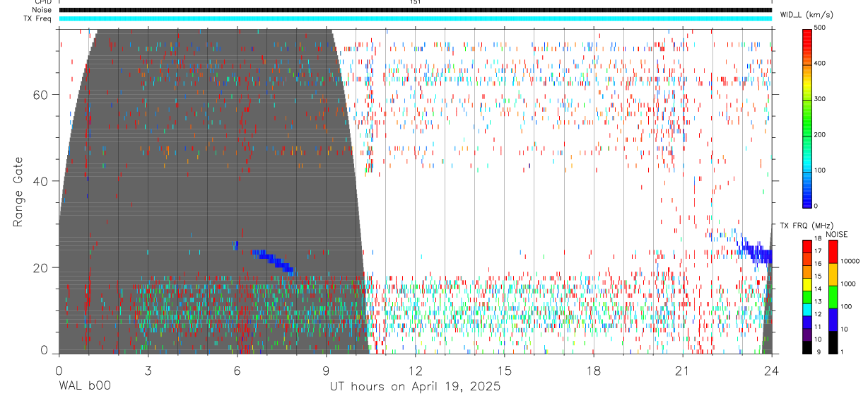868x401 pixels.
Task: Click the '18' tick on TX FRQ legend
Action: pos(818,239)
